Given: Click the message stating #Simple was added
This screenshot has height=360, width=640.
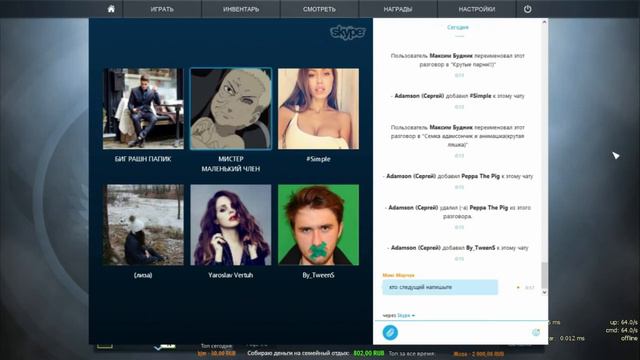Looking at the screenshot, I should (459, 96).
